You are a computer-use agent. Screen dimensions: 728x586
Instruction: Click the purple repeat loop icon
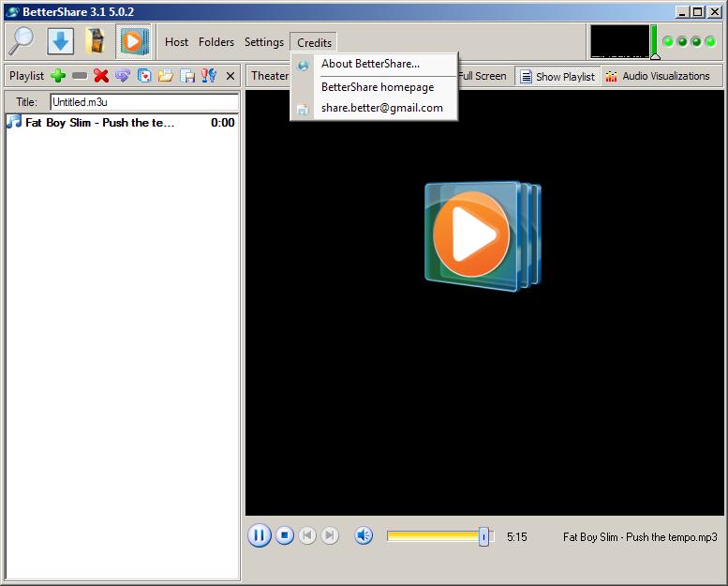[122, 76]
